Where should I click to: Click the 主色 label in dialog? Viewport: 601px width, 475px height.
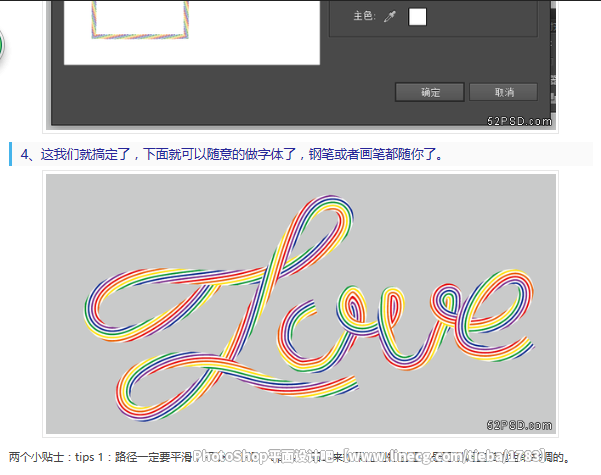[364, 16]
